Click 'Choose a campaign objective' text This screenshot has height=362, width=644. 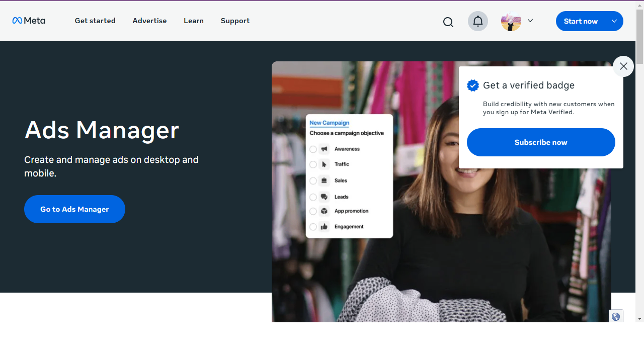pos(347,133)
